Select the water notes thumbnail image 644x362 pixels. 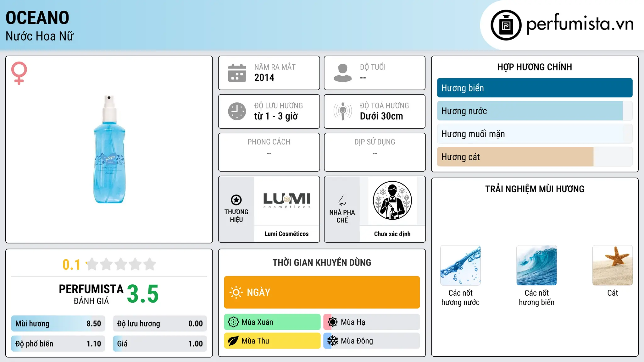click(x=461, y=265)
